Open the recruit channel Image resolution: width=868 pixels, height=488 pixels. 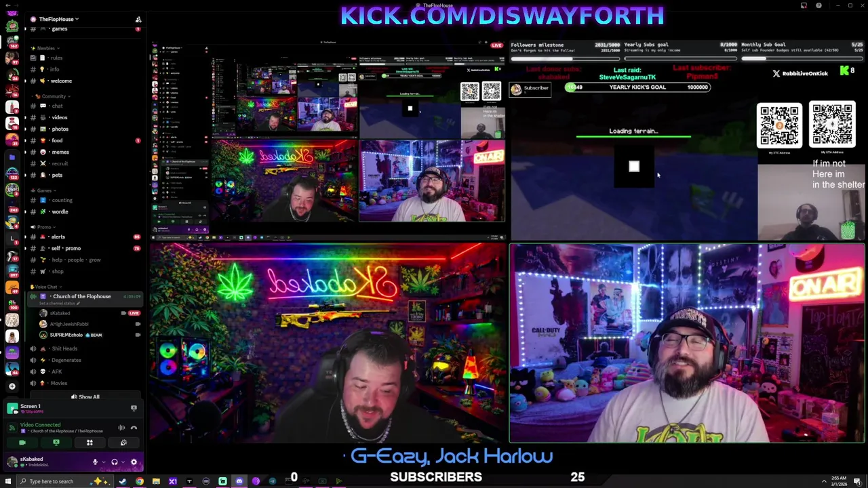coord(85,163)
